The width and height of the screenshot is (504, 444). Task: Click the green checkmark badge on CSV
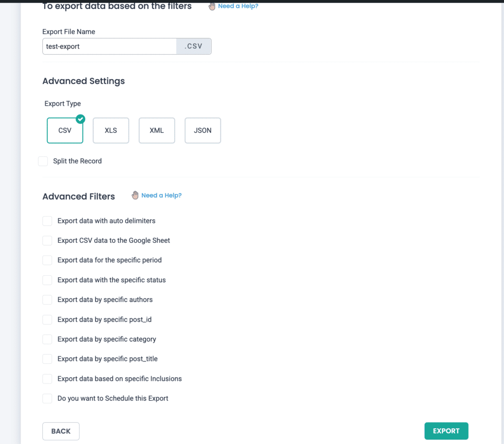(x=80, y=119)
